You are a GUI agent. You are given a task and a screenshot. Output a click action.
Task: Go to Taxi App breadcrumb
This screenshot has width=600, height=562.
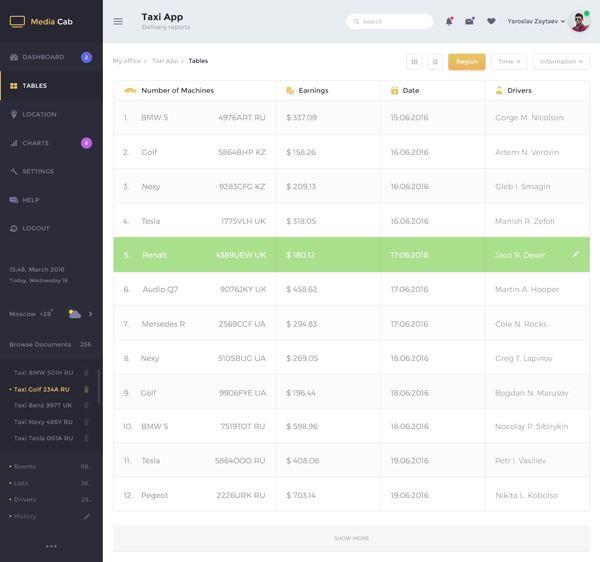click(165, 61)
